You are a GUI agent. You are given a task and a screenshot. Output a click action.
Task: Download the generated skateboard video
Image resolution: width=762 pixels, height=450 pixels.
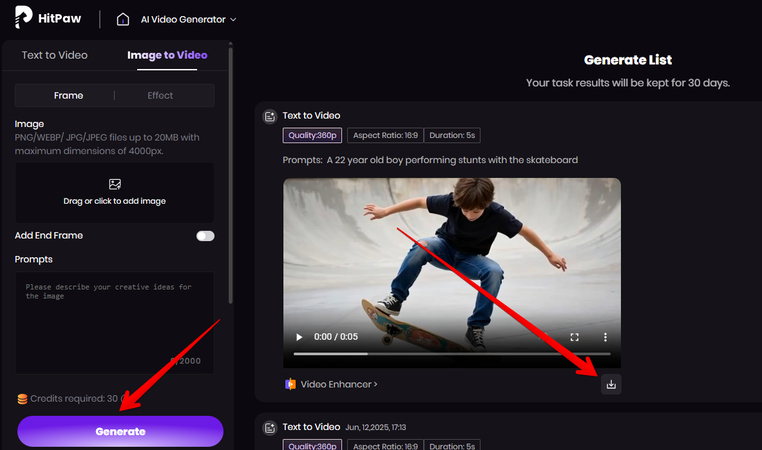tap(611, 384)
